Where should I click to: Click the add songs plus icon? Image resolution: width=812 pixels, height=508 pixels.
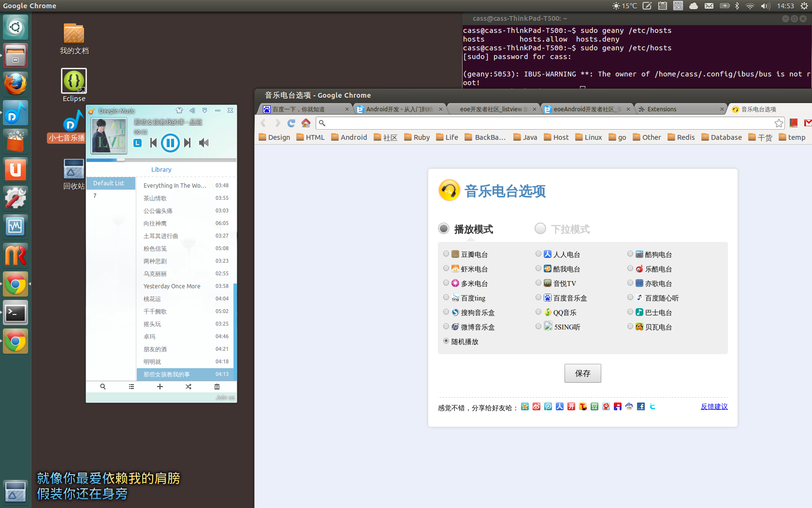(160, 387)
